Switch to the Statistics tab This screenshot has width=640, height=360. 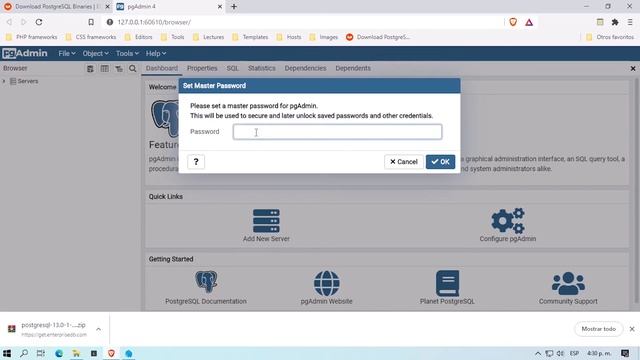pyautogui.click(x=262, y=68)
